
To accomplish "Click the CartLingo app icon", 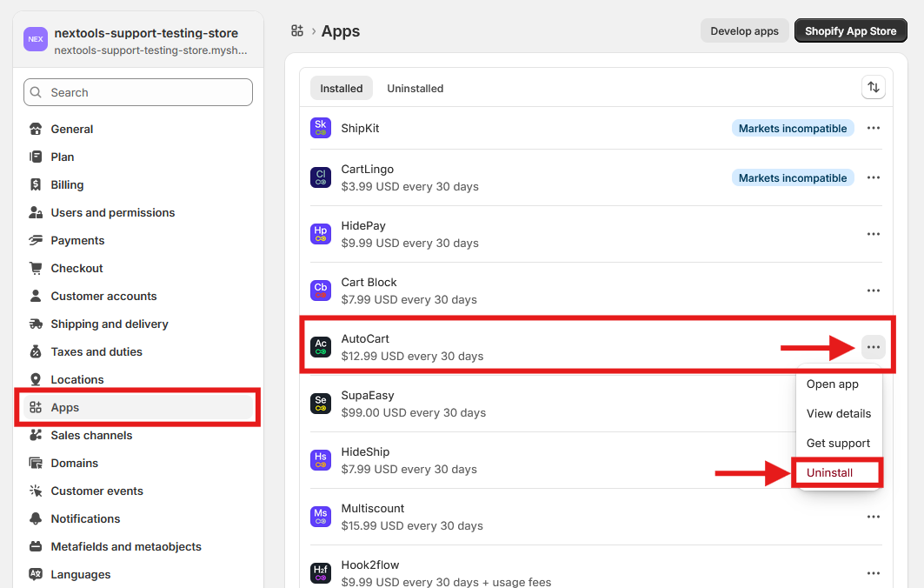I will (x=321, y=177).
